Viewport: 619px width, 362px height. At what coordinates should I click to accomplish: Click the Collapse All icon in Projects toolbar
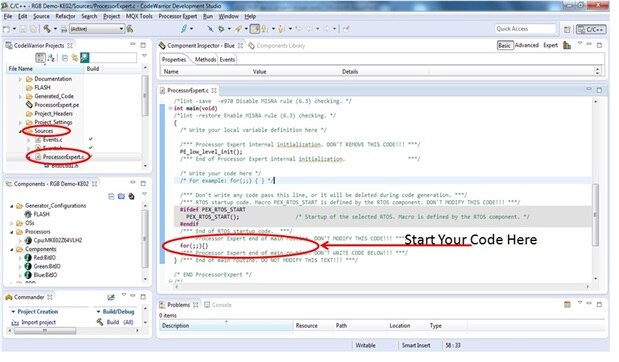65,58
